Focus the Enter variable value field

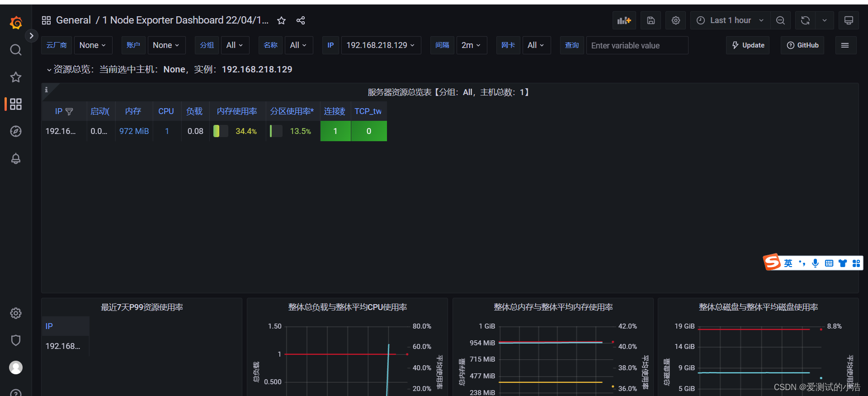coord(637,45)
